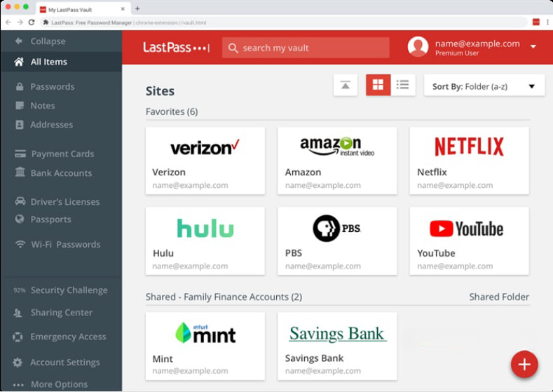Go to Payment Cards
This screenshot has height=392, width=553.
point(62,154)
